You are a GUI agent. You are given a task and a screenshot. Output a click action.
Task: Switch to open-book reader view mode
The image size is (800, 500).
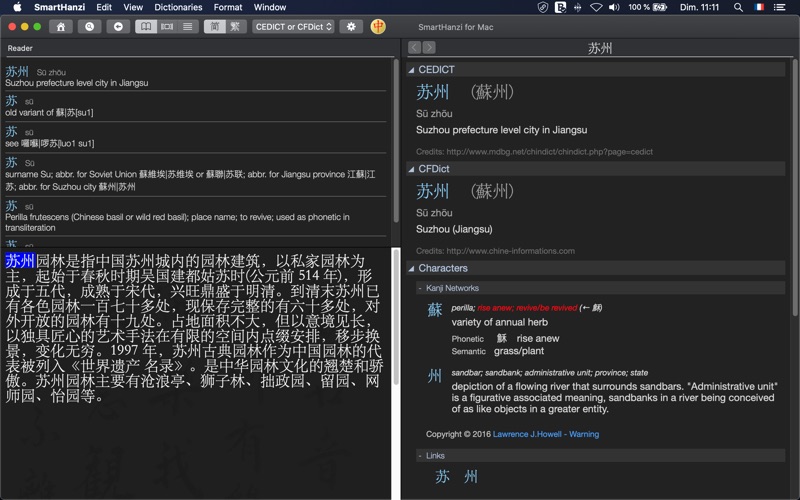[145, 27]
